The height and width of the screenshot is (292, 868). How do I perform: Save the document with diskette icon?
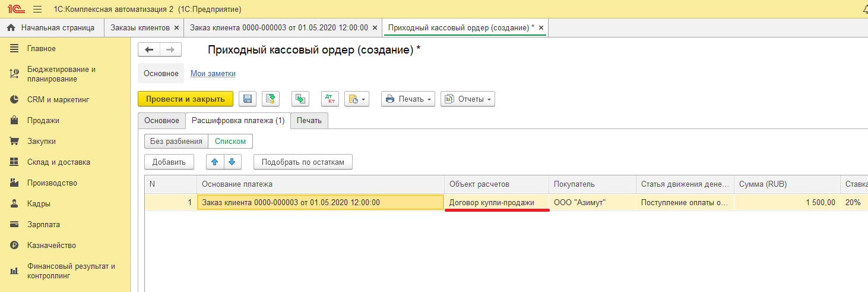point(248,99)
